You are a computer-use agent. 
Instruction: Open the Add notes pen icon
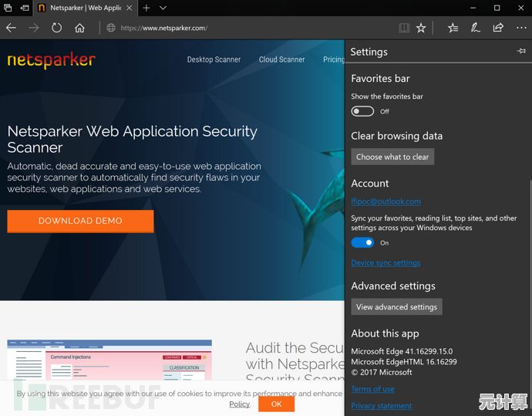(x=476, y=28)
